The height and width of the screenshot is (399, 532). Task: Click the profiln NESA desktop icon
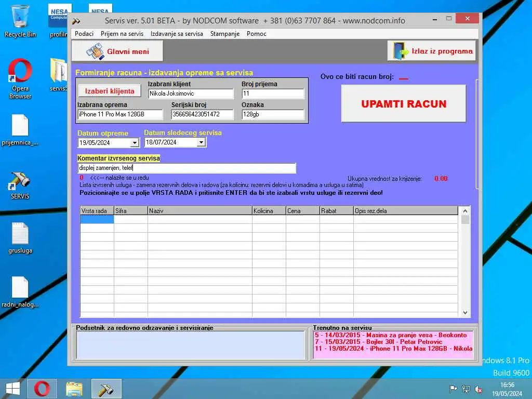pyautogui.click(x=59, y=21)
